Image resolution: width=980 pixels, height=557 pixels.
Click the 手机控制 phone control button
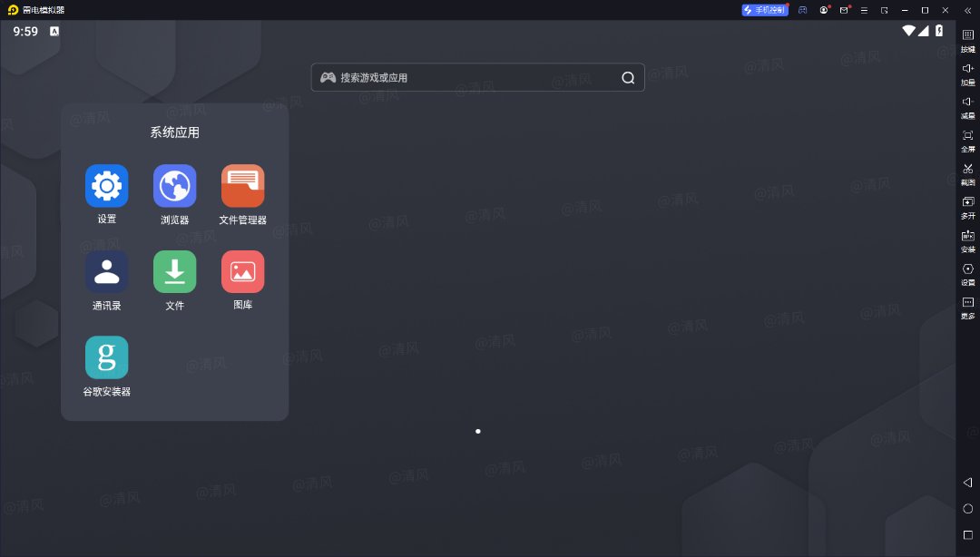point(765,10)
